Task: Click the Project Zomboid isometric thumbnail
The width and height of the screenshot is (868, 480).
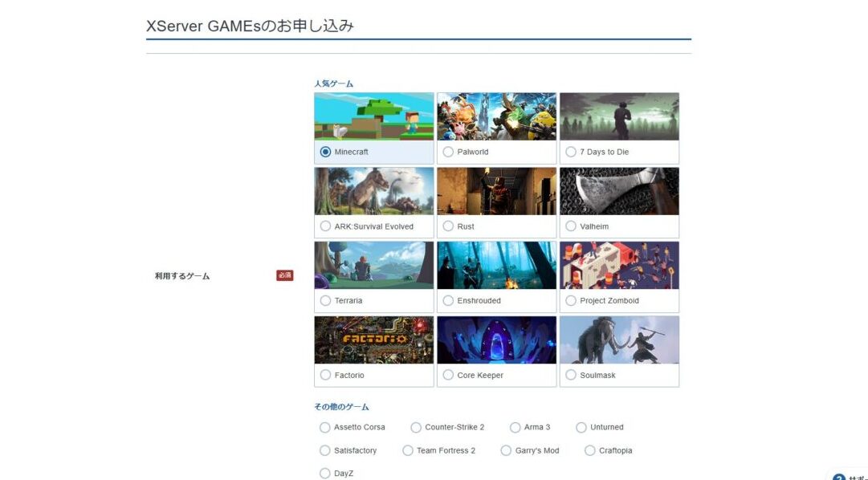Action: pos(619,265)
